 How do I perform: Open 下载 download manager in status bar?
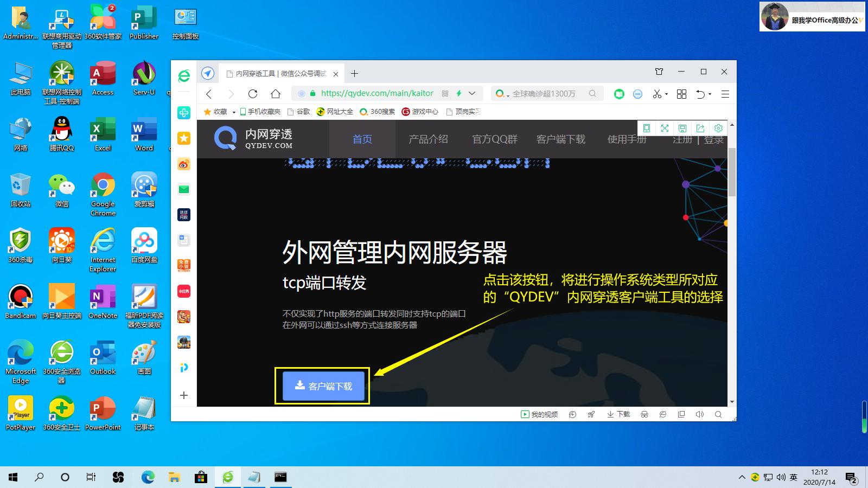coord(619,414)
